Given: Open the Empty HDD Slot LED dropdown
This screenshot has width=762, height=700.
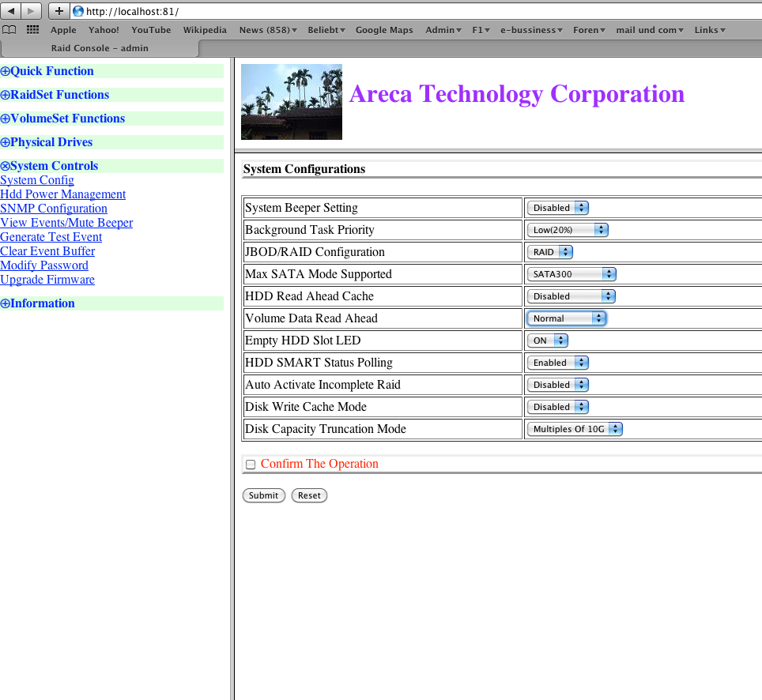Looking at the screenshot, I should point(548,341).
